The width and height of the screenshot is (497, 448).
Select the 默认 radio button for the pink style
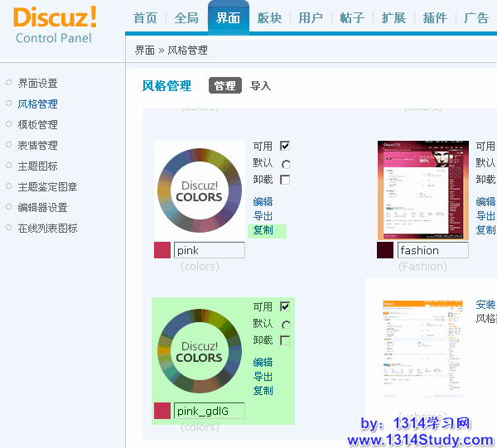[286, 164]
